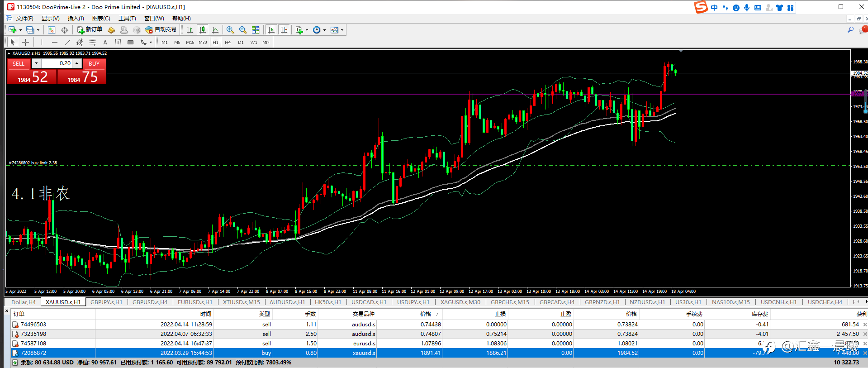Screen dimensions: 868x368
Task: Collapse the one-click trading panel triangle
Action: [x=9, y=53]
